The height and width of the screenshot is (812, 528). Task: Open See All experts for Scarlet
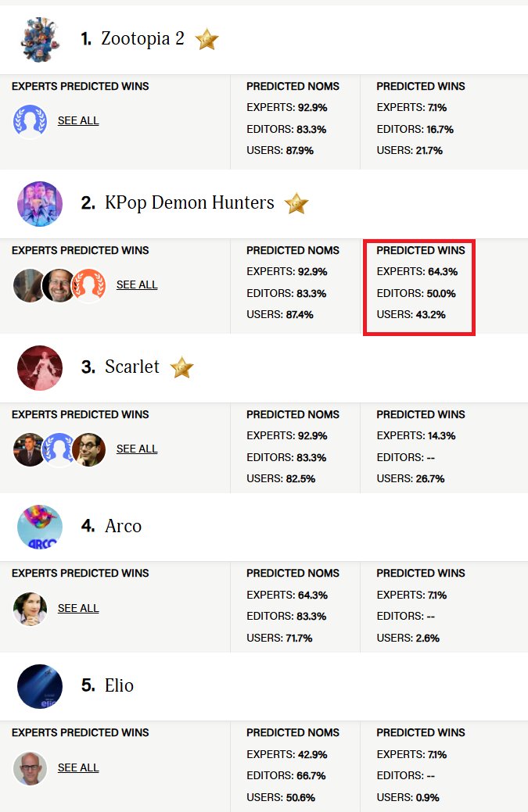(x=137, y=449)
